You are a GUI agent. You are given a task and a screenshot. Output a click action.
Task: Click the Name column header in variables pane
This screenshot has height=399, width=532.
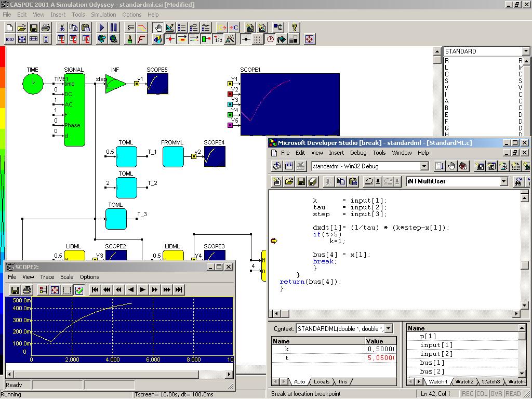pyautogui.click(x=318, y=341)
